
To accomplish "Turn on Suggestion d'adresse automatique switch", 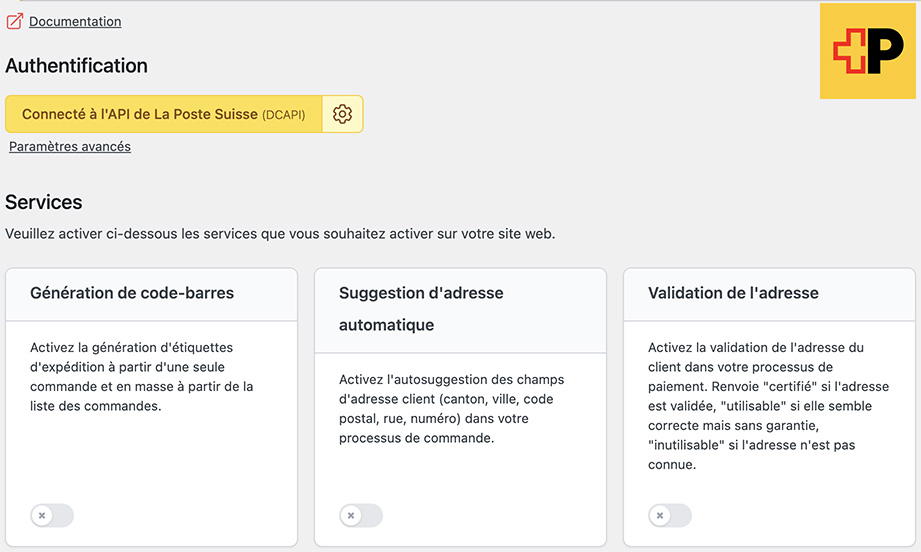I will [x=361, y=516].
